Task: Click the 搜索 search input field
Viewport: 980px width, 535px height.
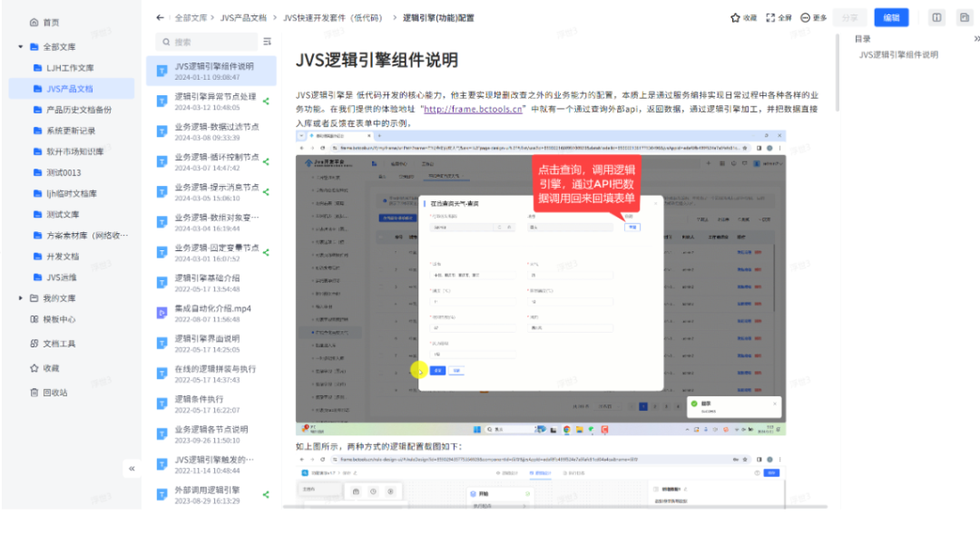Action: click(209, 42)
